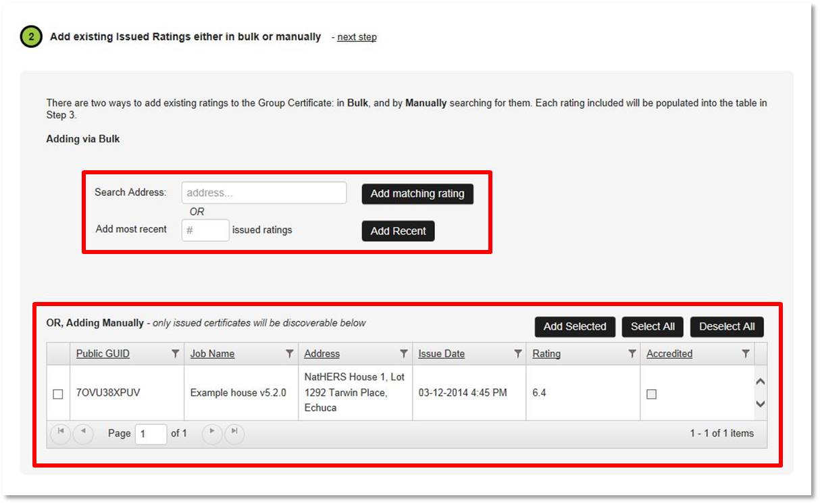820x504 pixels.
Task: Focus the Search Address input field
Action: [x=263, y=193]
